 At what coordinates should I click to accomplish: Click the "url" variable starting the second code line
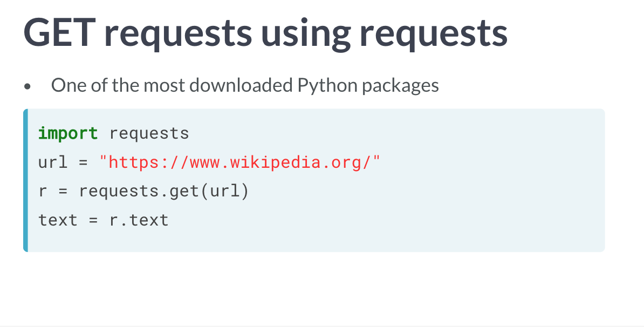[53, 162]
